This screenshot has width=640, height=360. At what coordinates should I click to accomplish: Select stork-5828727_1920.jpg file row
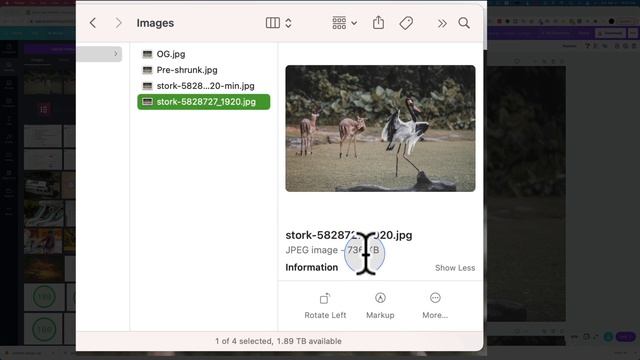coord(204,102)
